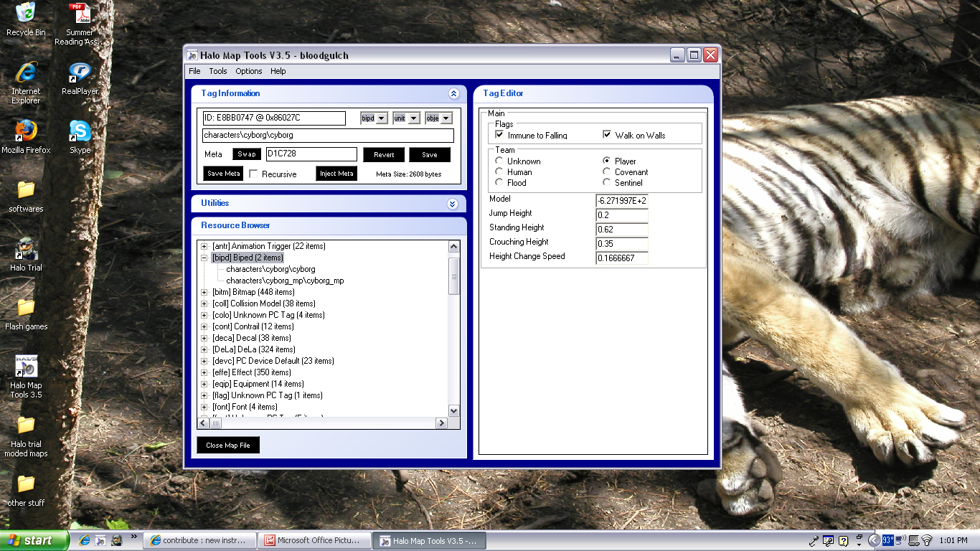The width and height of the screenshot is (980, 551).
Task: Open the Summer Reading PDF desktop icon
Action: click(79, 24)
